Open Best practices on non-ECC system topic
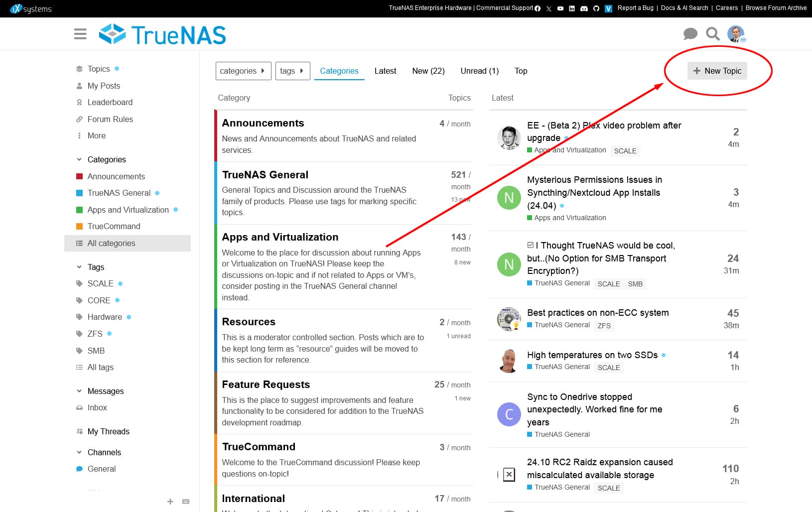 (x=598, y=313)
